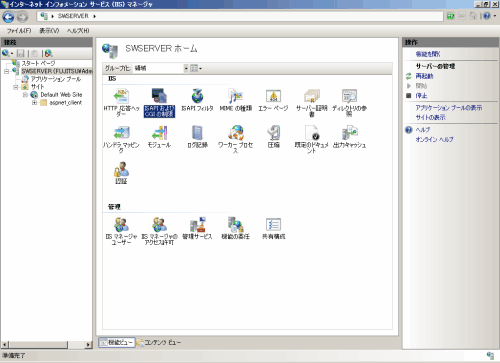
Task: Click the address bar breadcrumb field
Action: coord(240,16)
